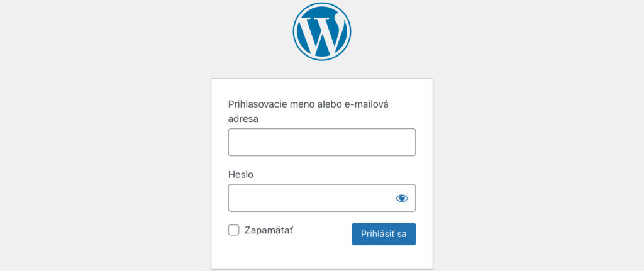Submit the form with Prihlásiť sa
Viewport: 644px width, 271px height.
pos(384,234)
